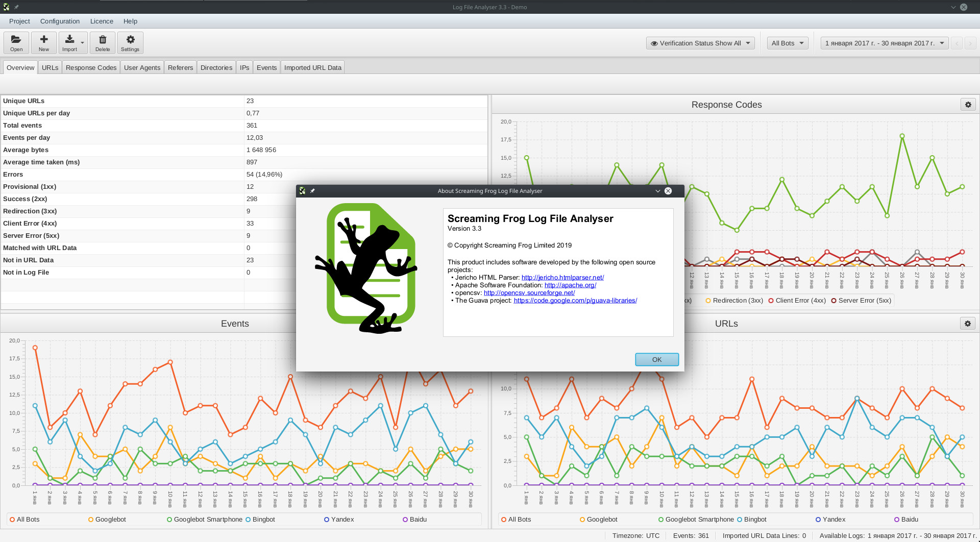This screenshot has width=980, height=542.
Task: Toggle Baidu series in Events legend
Action: (x=415, y=520)
